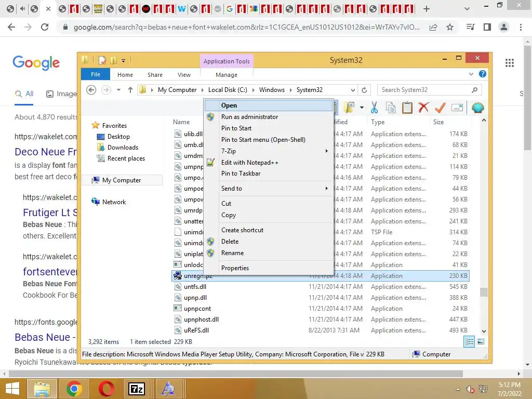Refresh the System32 folder view
Viewport: 532px width, 399px height.
(x=364, y=90)
